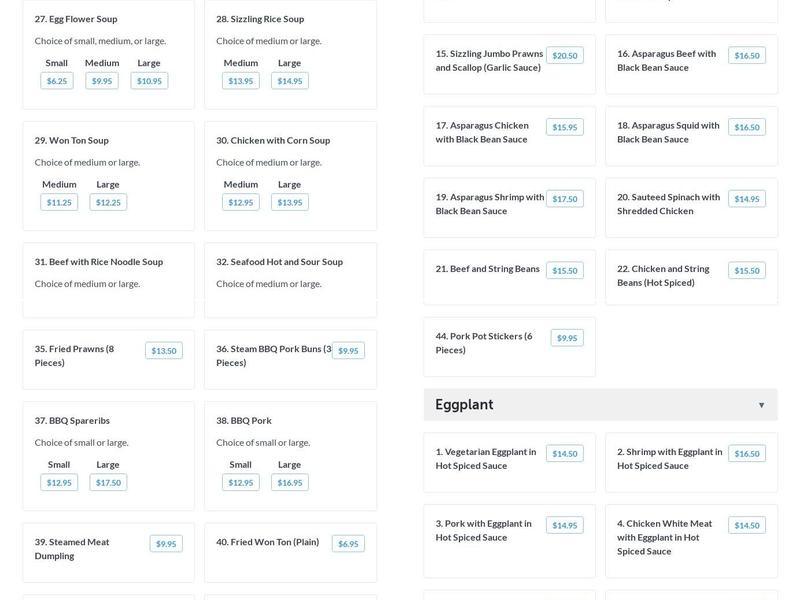Screen dimensions: 800x600
Task: Select Small $12.95 BBQ Spareribs
Action: (59, 483)
